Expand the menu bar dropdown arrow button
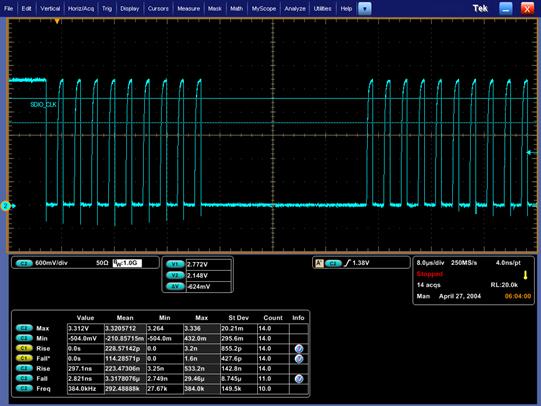The image size is (541, 406). 365,8
